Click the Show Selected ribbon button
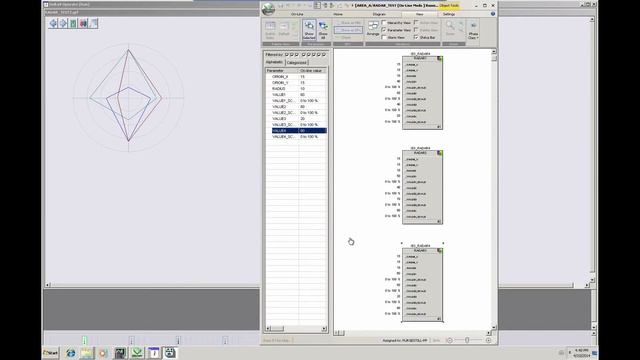This screenshot has height=360, width=640. point(309,30)
